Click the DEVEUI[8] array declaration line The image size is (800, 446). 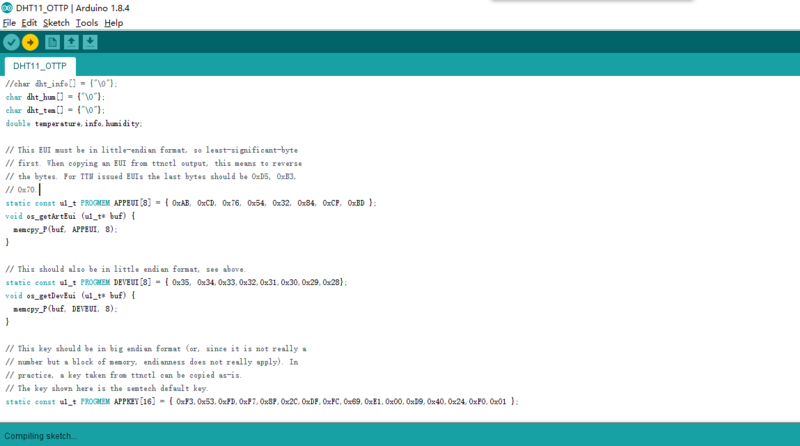click(176, 282)
